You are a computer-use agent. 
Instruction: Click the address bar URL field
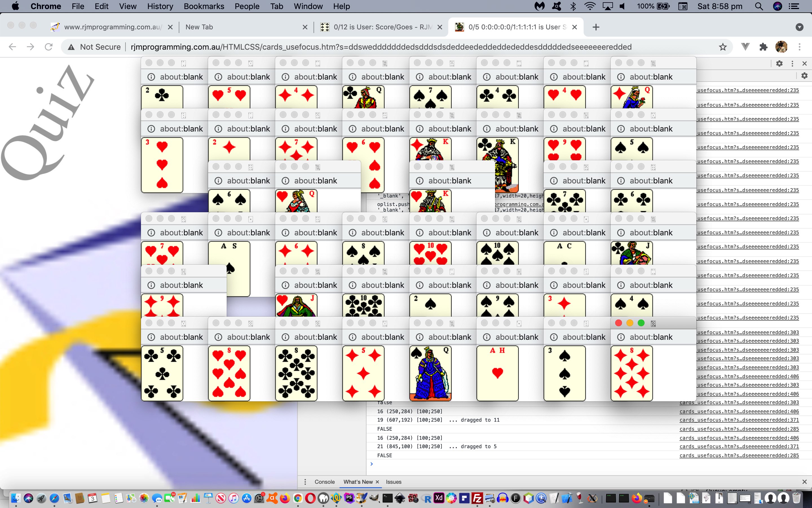tap(381, 47)
